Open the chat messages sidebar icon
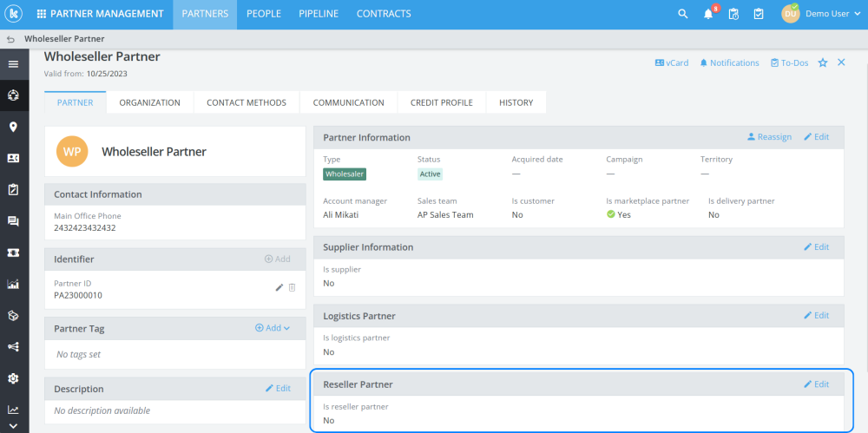The image size is (868, 433). click(13, 221)
